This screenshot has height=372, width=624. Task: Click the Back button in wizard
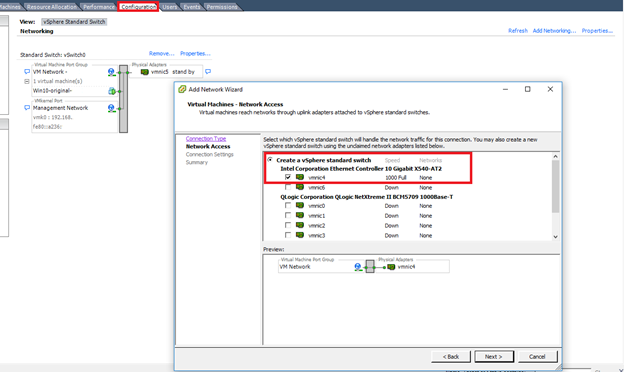451,356
